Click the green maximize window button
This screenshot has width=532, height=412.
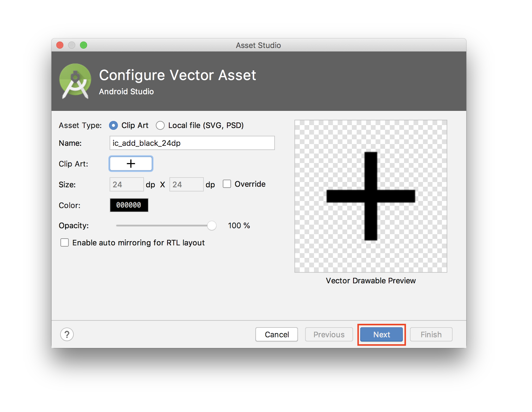coord(83,45)
